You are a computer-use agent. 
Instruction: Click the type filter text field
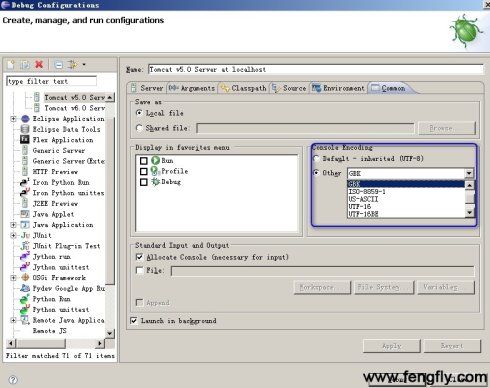point(51,81)
